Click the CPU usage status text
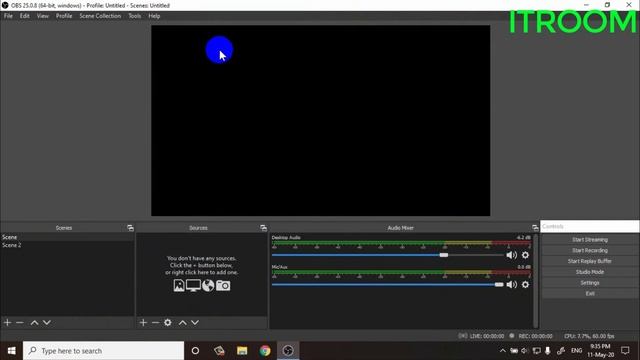This screenshot has width=640, height=360. [589, 336]
